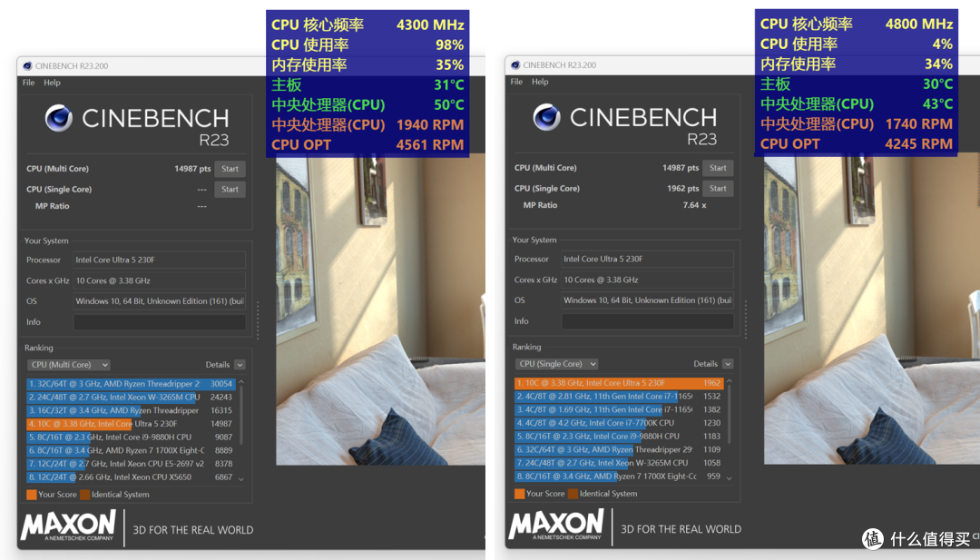The height and width of the screenshot is (560, 980).
Task: Open CPU (Multi Core) ranking dropdown, left window
Action: pyautogui.click(x=69, y=364)
